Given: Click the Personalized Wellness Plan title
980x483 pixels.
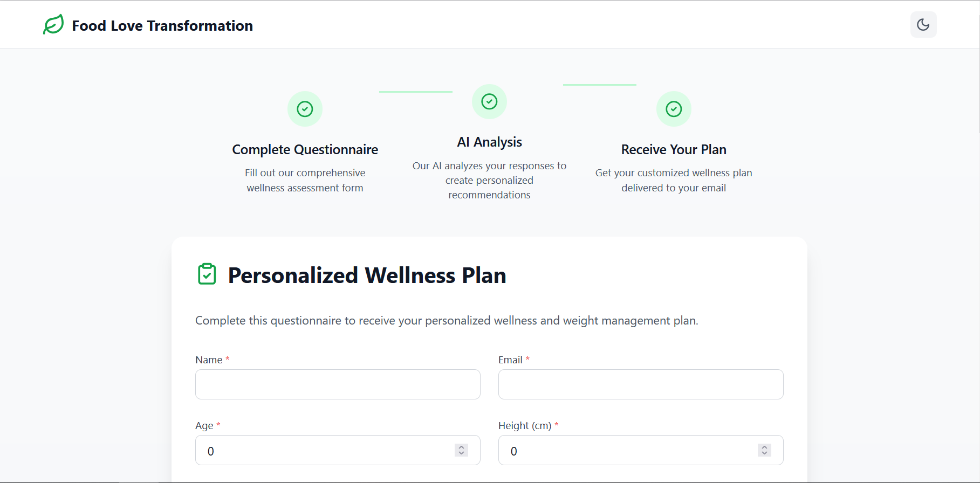Looking at the screenshot, I should (x=367, y=275).
